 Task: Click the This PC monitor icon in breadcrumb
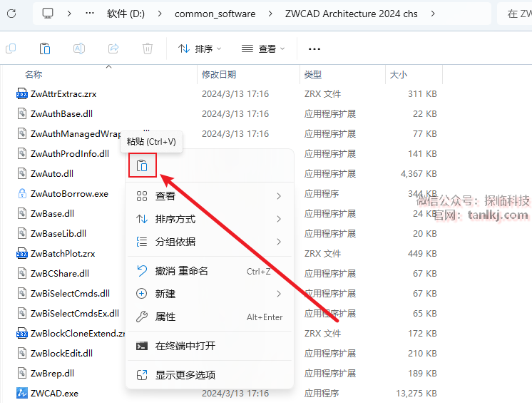click(x=48, y=14)
